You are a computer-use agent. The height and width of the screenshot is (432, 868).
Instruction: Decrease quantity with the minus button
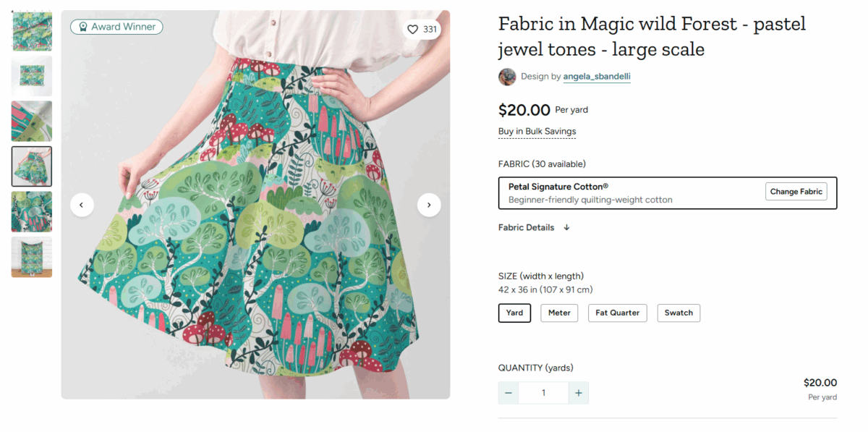509,393
